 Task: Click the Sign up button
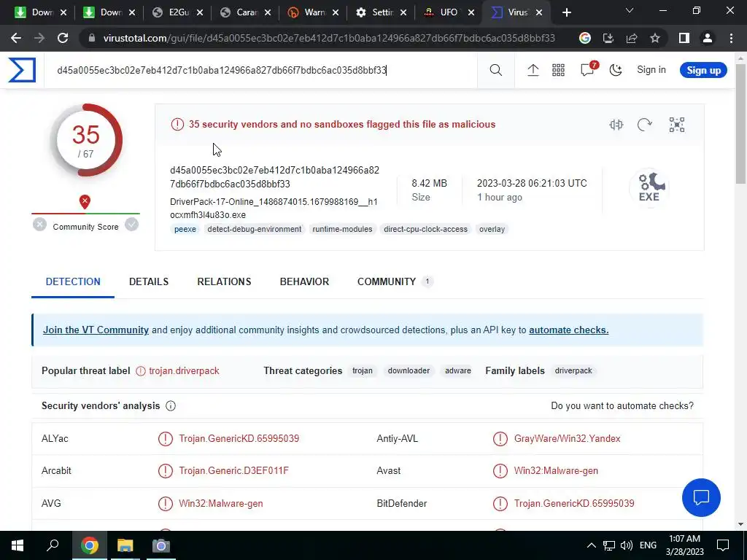(703, 70)
